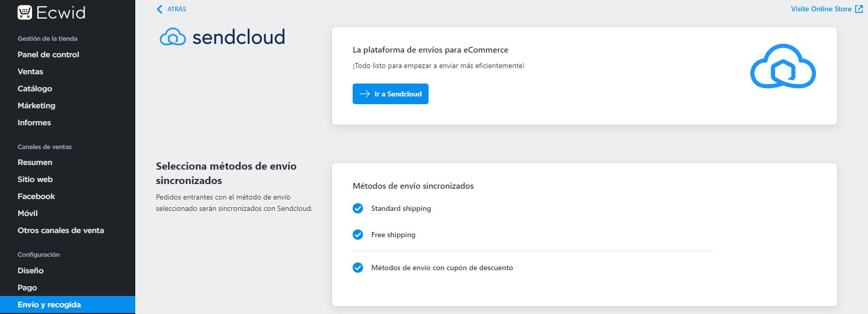Toggle Métodos de envío con cupón de descuento
This screenshot has height=314, width=868.
[x=358, y=268]
